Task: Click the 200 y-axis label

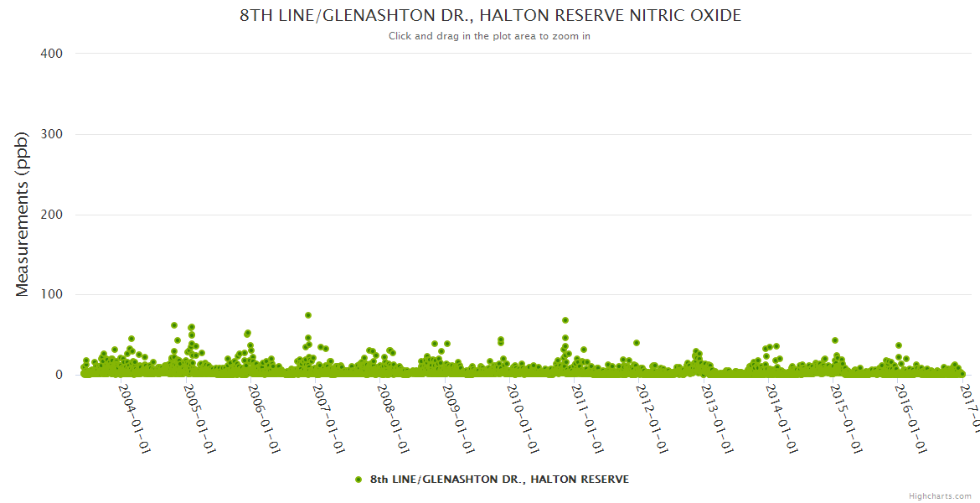Action: [x=51, y=215]
